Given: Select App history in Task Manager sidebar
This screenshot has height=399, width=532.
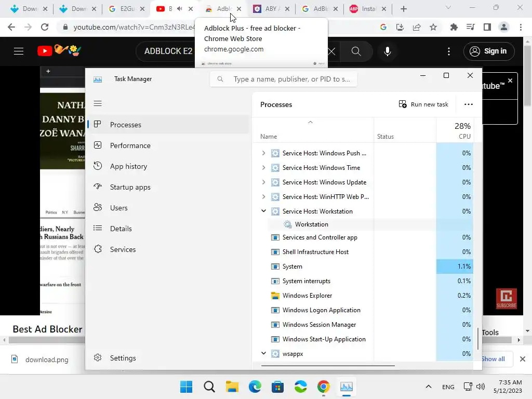Looking at the screenshot, I should coord(168,166).
